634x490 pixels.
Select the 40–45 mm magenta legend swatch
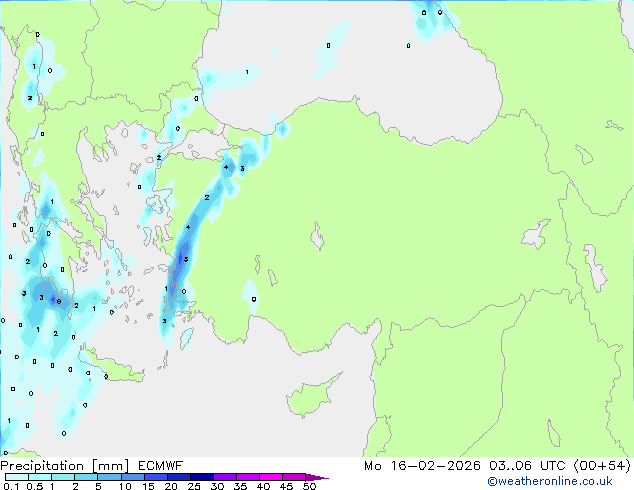click(271, 477)
